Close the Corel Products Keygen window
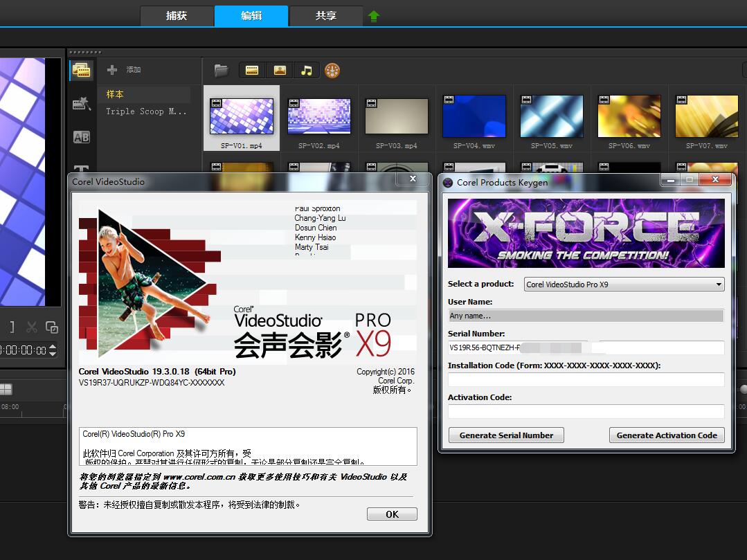Image resolution: width=747 pixels, height=560 pixels. coord(715,179)
